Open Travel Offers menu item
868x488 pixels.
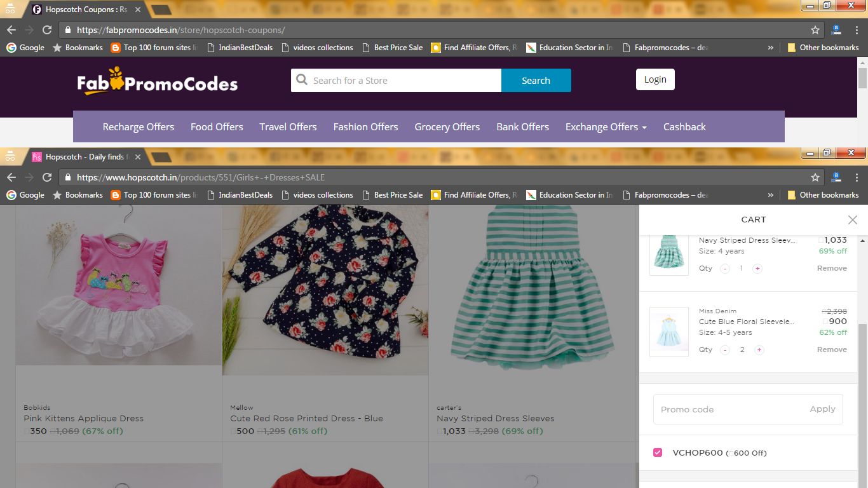point(288,126)
